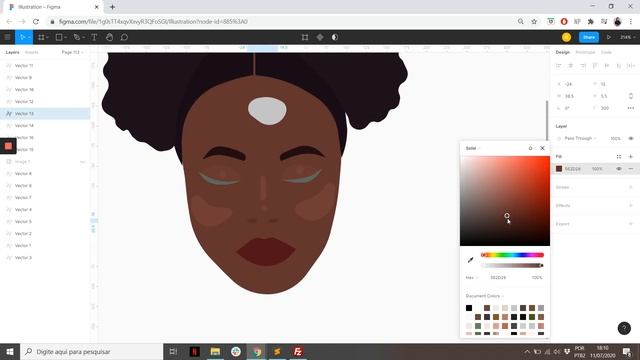This screenshot has width=640, height=360.
Task: Open a new browser tab
Action: click(112, 7)
